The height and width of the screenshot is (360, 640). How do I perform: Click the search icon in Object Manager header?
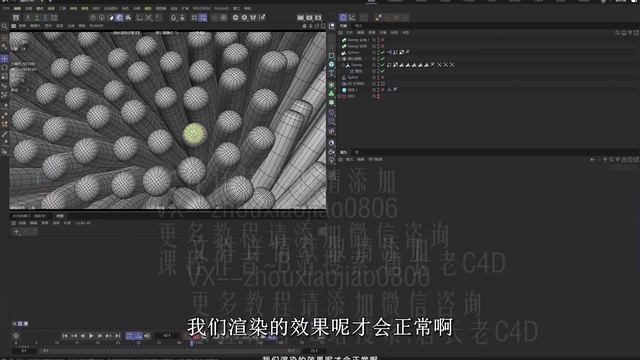point(617,33)
